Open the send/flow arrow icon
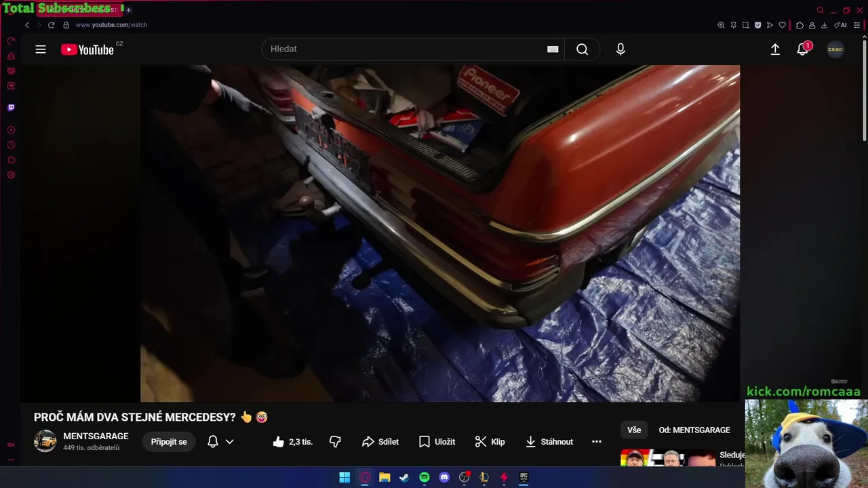 [770, 25]
